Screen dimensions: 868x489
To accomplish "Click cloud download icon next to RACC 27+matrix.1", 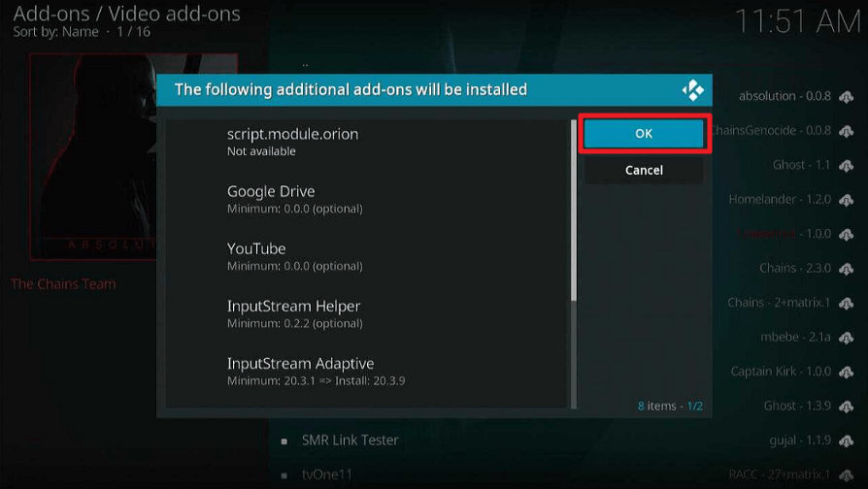I will tap(846, 475).
